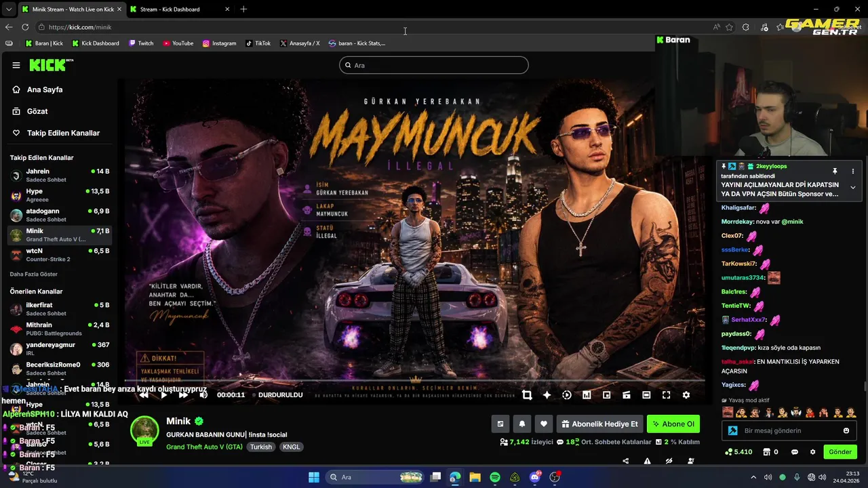Open emoji picker in chat input
The width and height of the screenshot is (868, 488).
click(x=846, y=431)
